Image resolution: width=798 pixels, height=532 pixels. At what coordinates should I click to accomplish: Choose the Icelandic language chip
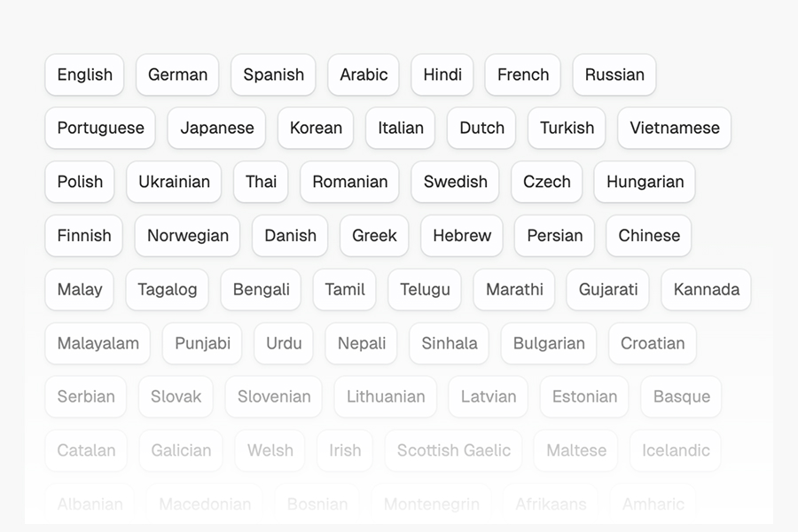pyautogui.click(x=676, y=450)
